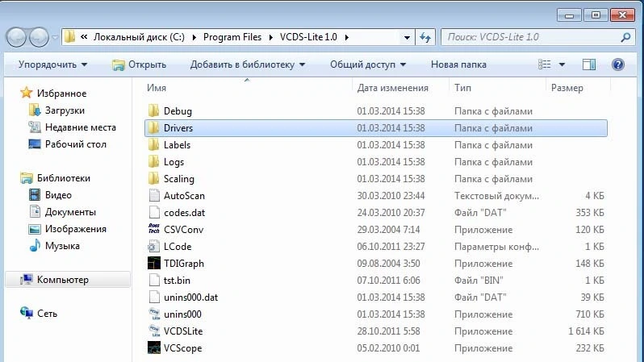Select the TDIGraph application icon
Viewport: 644px width, 362px height.
coord(154,263)
